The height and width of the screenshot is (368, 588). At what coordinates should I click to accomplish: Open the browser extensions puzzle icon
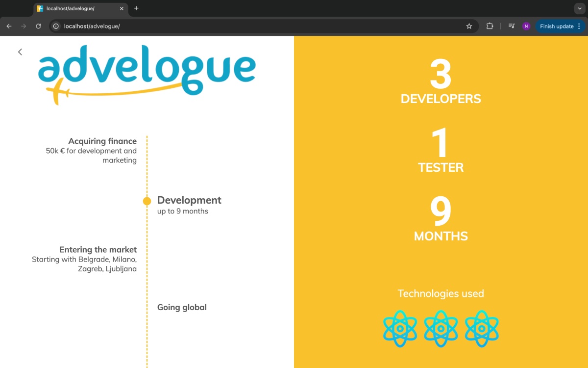[490, 26]
